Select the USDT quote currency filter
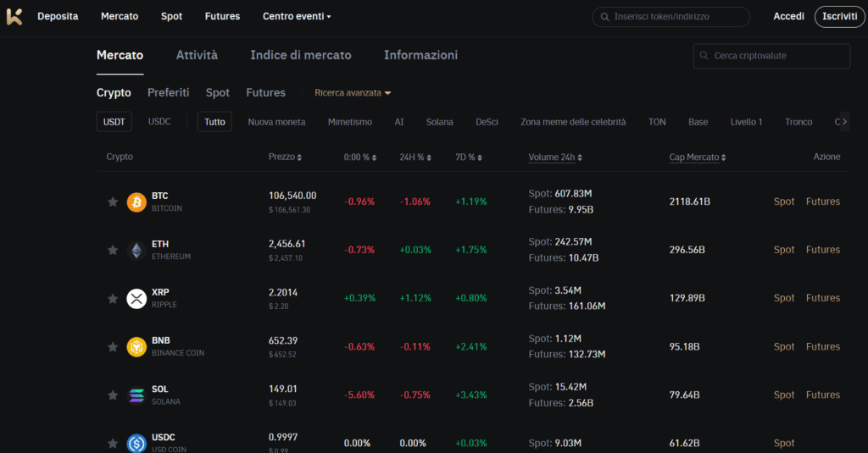The image size is (868, 453). [114, 122]
